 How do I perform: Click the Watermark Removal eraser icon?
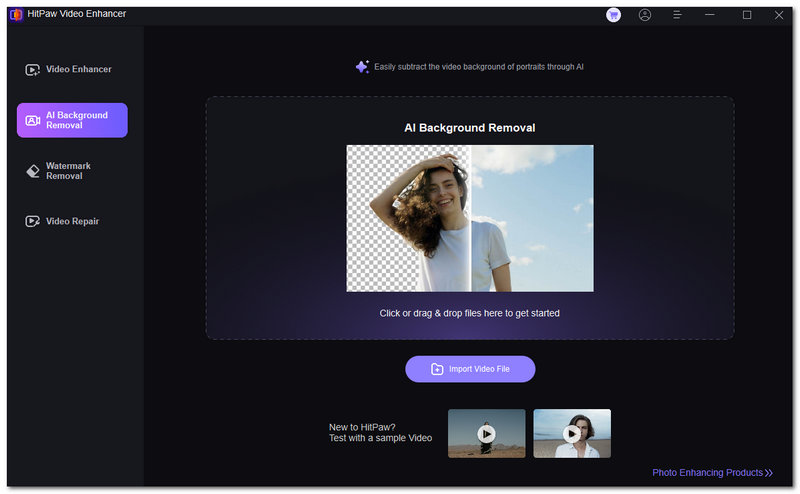[x=33, y=171]
